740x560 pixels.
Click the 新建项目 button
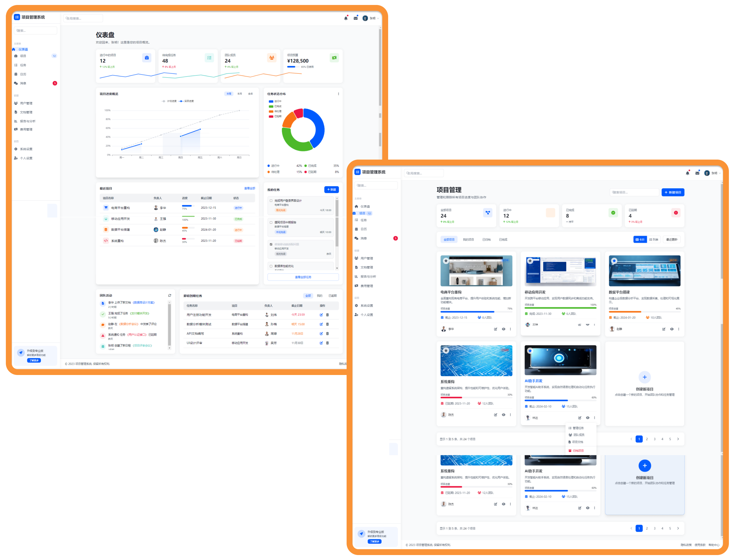click(x=672, y=193)
